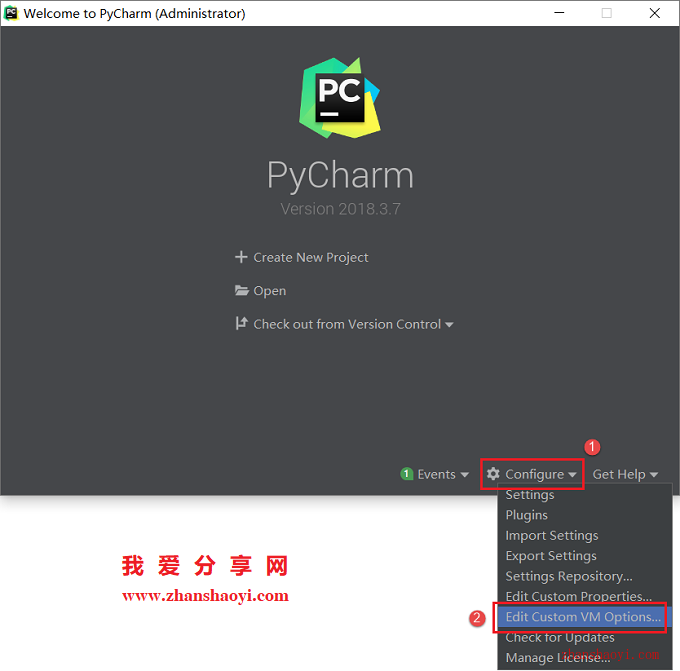Click the plus icon beside Create New Project
The width and height of the screenshot is (680, 671).
point(241,257)
